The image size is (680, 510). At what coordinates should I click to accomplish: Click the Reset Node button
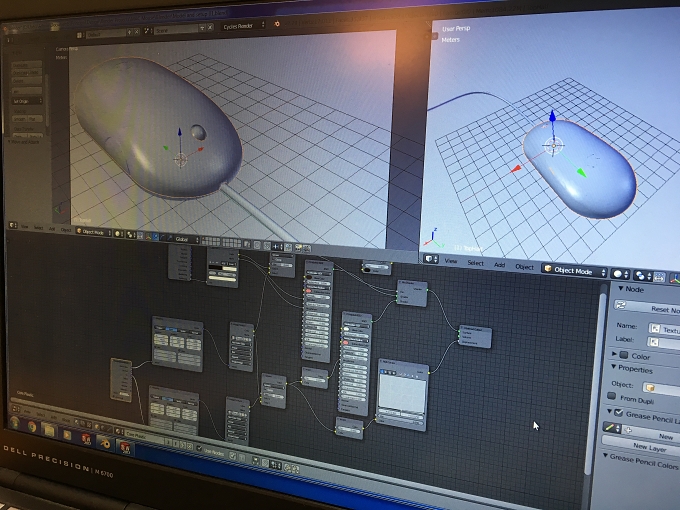(647, 307)
